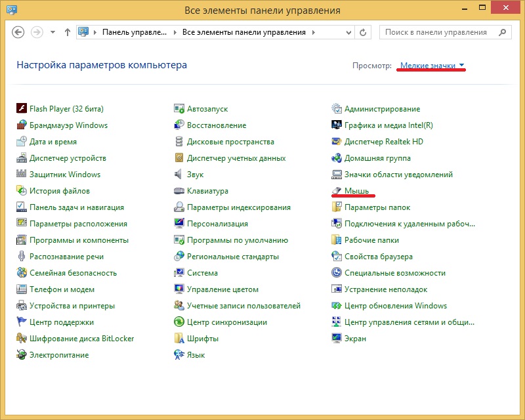Click the Восстановление icon
Screen dimensions: 525x420
[x=179, y=125]
